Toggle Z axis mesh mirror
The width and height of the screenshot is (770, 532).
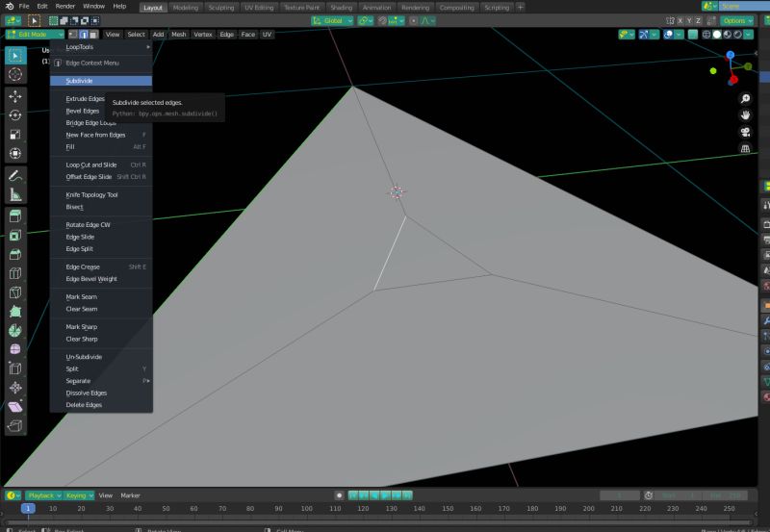698,20
